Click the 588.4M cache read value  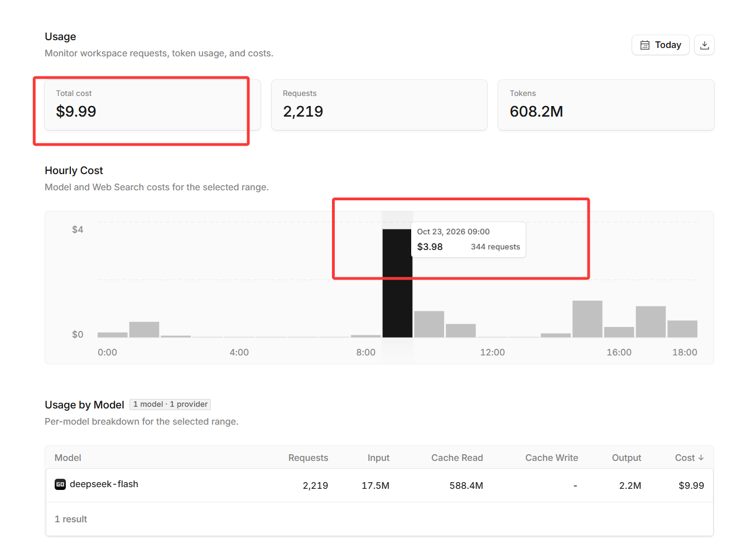[x=466, y=485]
